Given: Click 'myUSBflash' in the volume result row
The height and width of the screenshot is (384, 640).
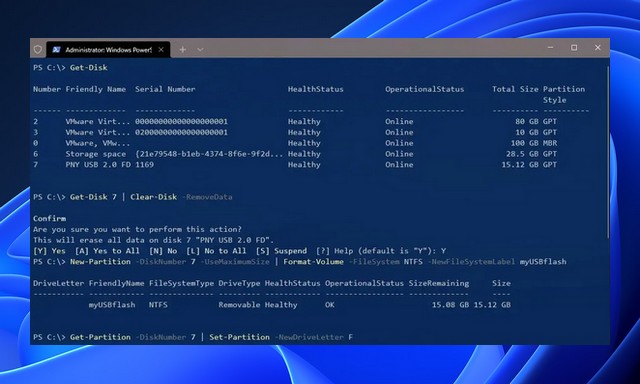Looking at the screenshot, I should 112,304.
